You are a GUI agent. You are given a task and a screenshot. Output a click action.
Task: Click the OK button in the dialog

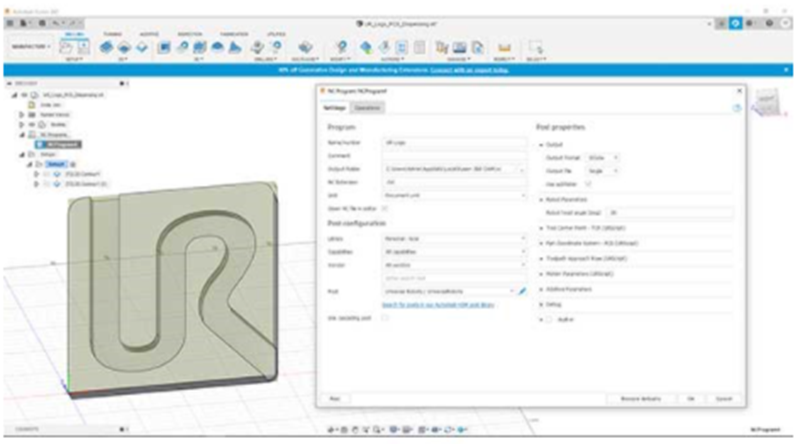(x=691, y=399)
